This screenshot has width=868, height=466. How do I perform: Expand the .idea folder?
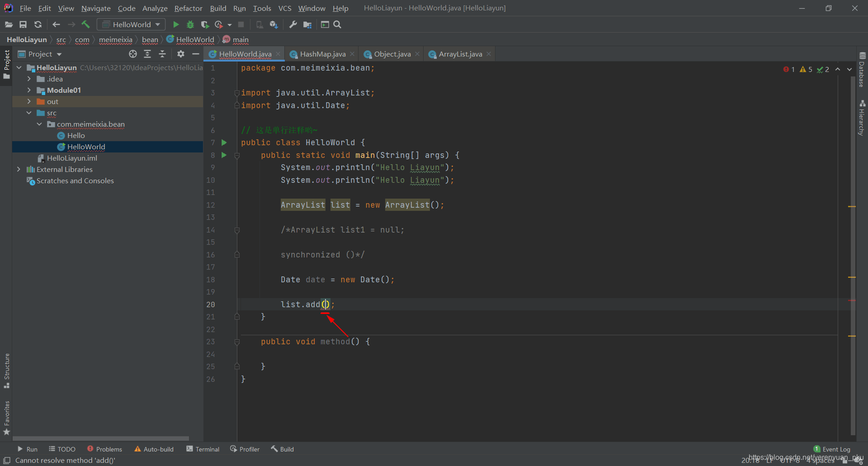point(29,79)
